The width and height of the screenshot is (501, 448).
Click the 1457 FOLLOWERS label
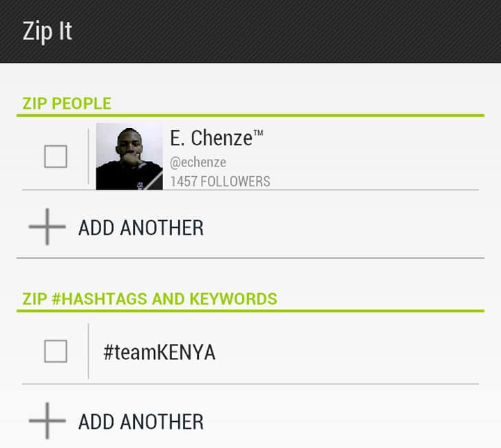(x=220, y=182)
